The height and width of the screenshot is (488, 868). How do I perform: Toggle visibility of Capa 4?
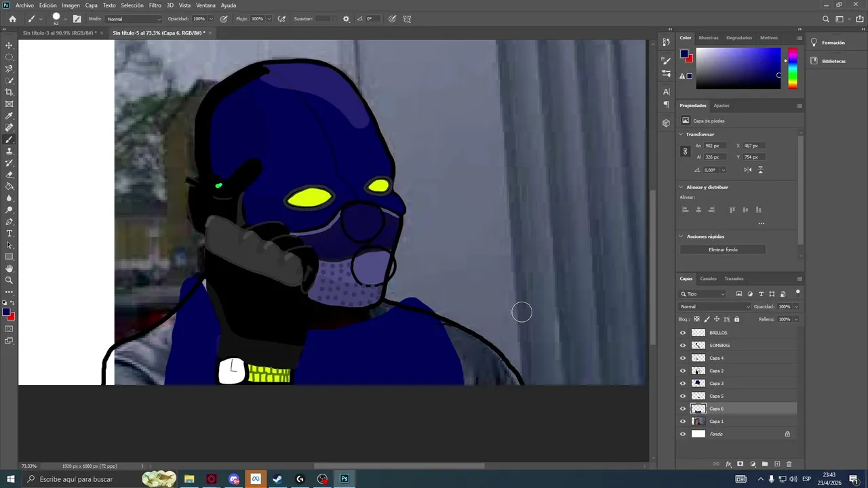[x=683, y=358]
